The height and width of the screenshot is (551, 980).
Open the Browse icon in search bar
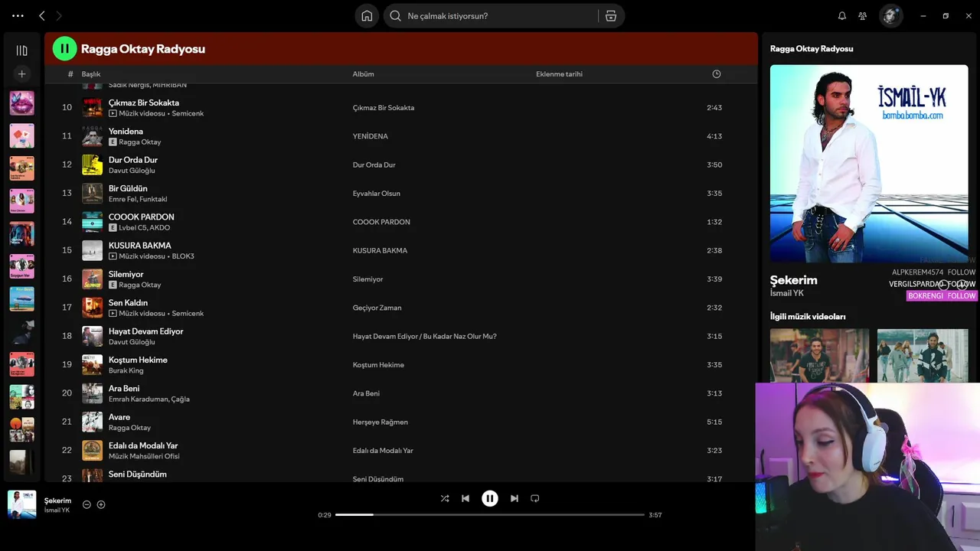611,15
